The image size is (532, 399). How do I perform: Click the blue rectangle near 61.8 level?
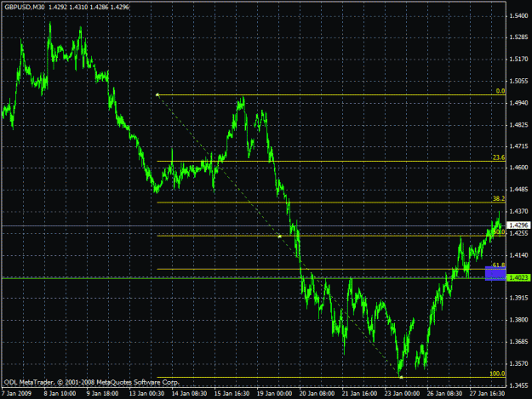(x=495, y=274)
